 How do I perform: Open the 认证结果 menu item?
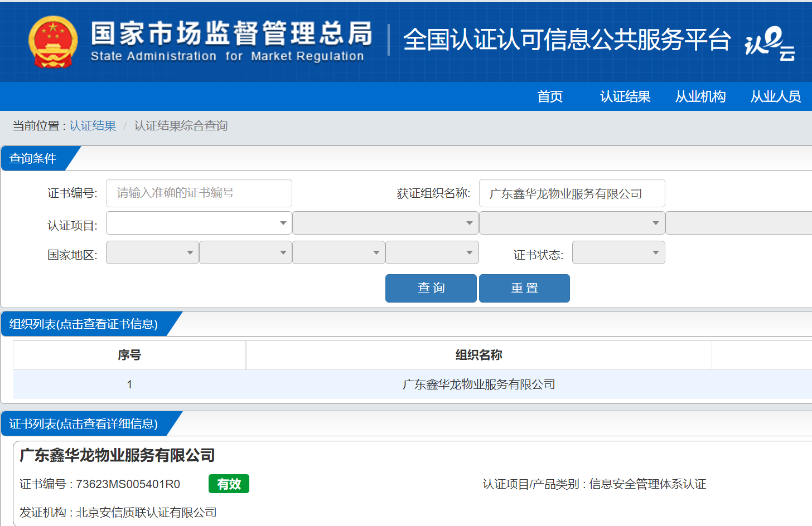point(625,96)
